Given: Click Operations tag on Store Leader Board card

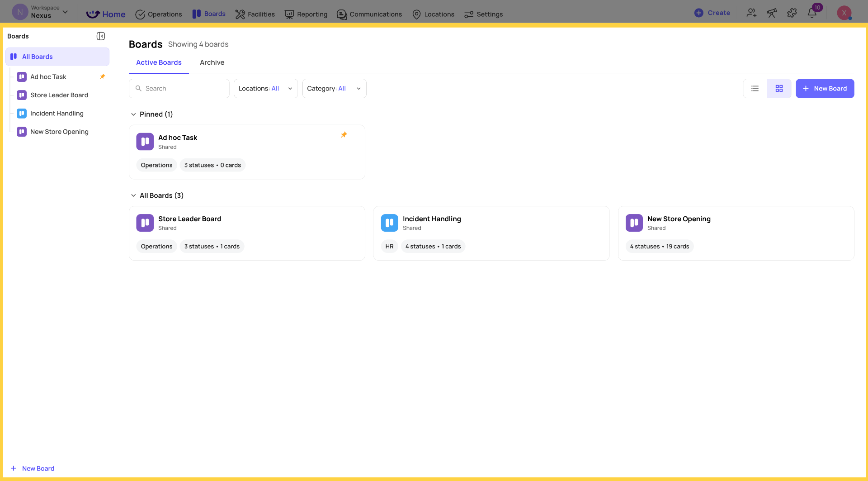Looking at the screenshot, I should coord(156,247).
